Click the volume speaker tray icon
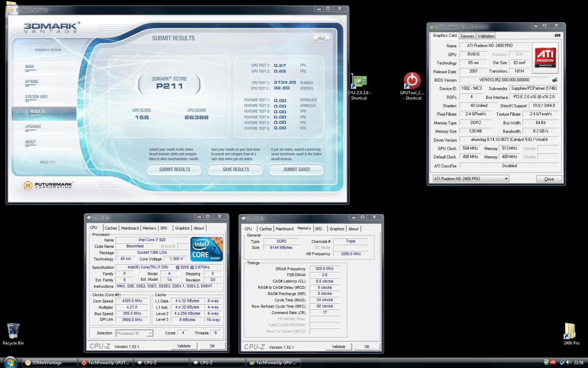Viewport: 588px width, 368px height. (x=569, y=362)
